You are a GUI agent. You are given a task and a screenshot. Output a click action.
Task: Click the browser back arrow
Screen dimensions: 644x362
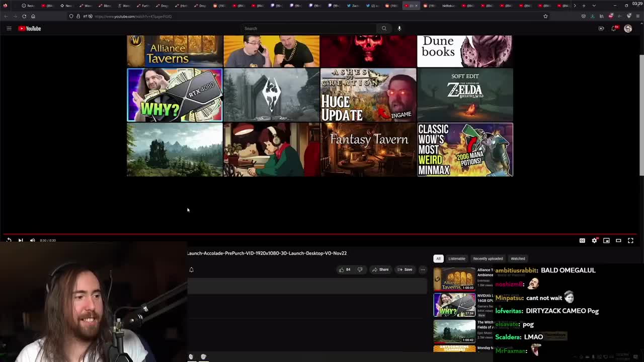tap(6, 16)
